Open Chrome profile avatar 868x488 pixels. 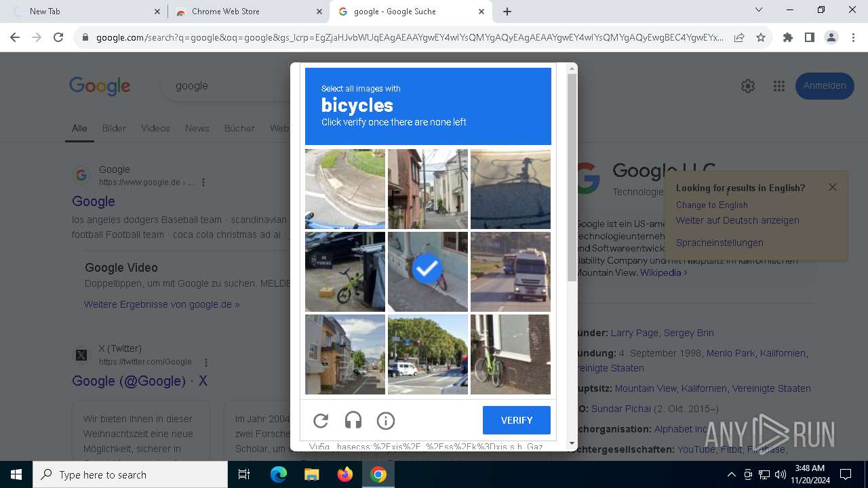831,38
